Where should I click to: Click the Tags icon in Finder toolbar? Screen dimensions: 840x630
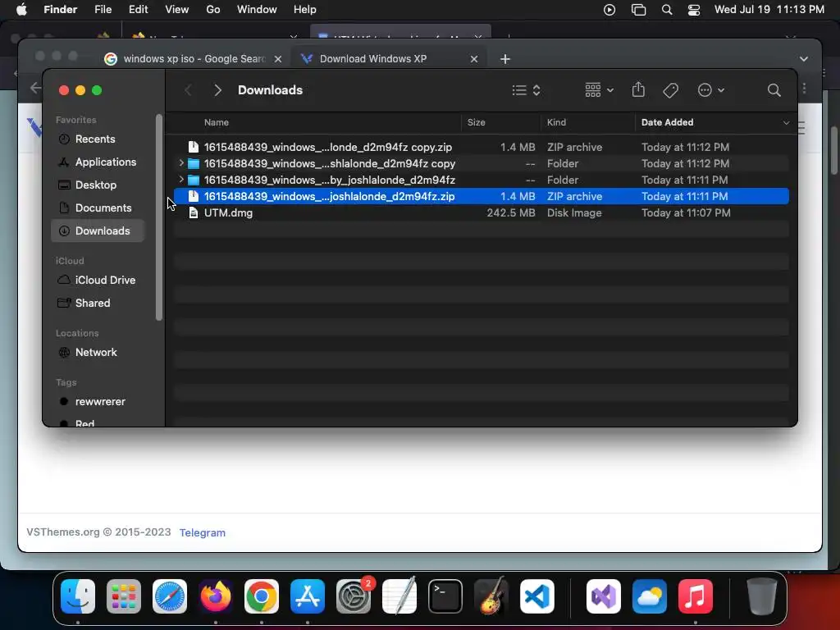pos(670,90)
